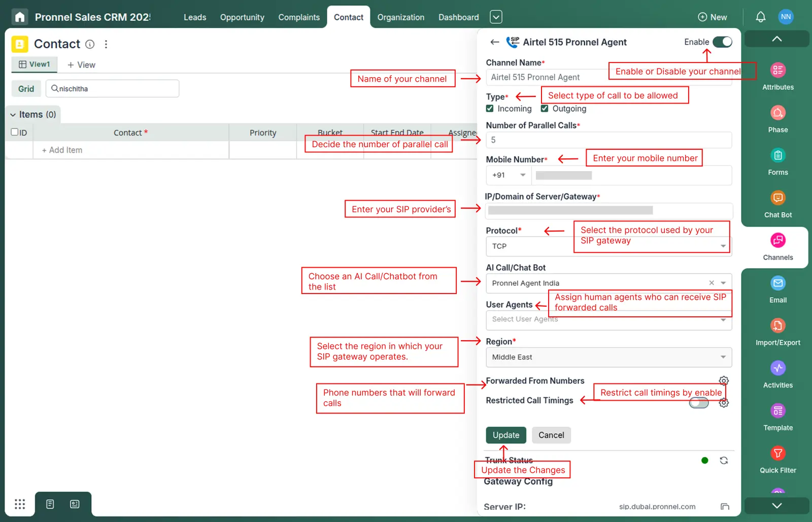Open the Dashboard menu item
The width and height of the screenshot is (812, 522).
click(458, 17)
